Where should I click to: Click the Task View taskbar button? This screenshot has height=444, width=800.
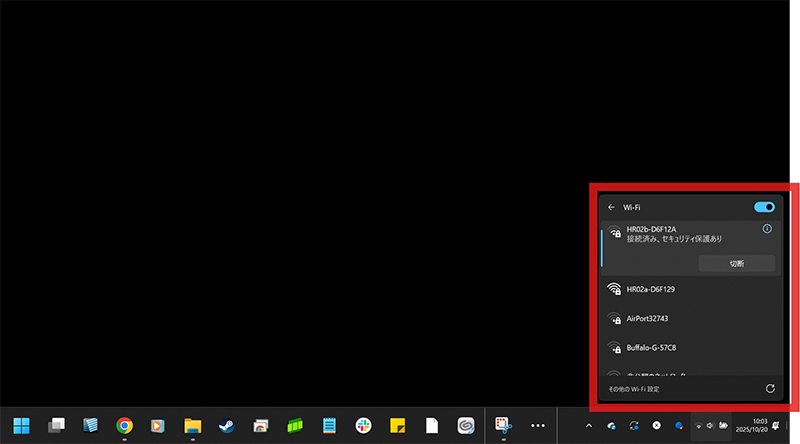[x=56, y=425]
